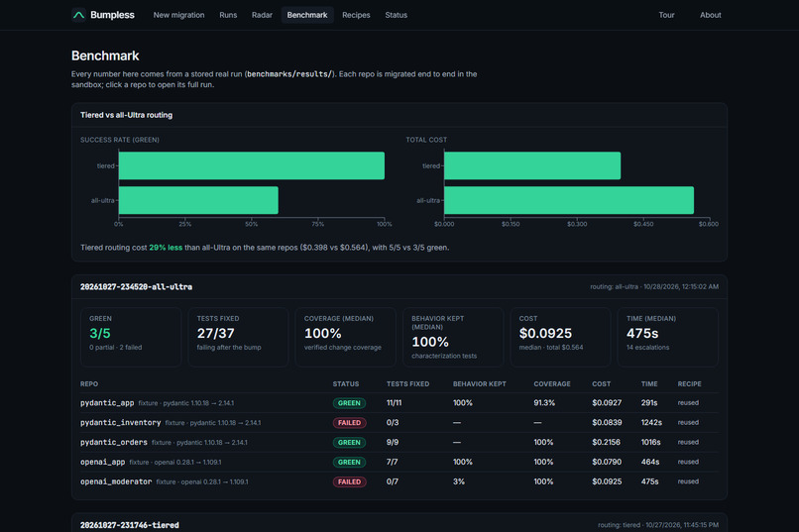Click the Bumpless brand name
This screenshot has width=799, height=532.
click(x=113, y=15)
